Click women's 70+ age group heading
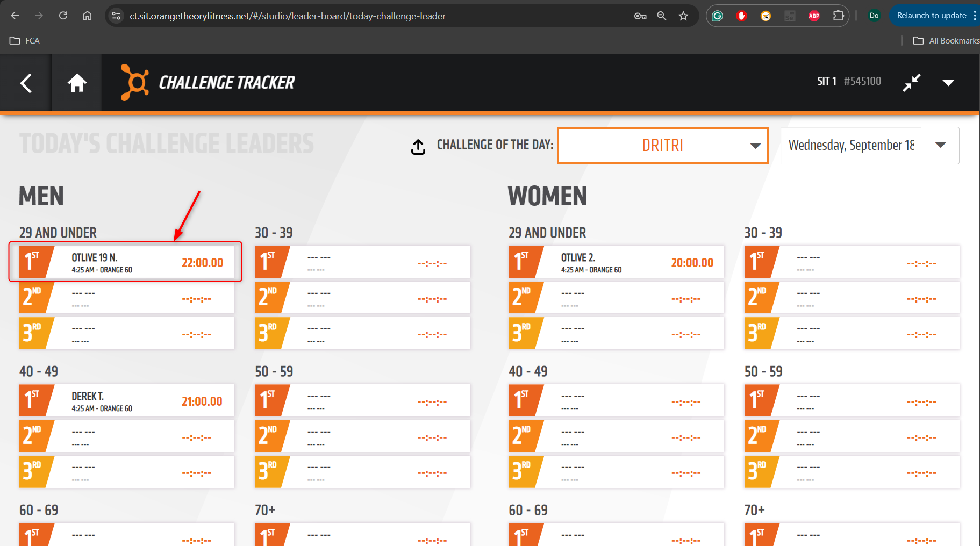 754,510
